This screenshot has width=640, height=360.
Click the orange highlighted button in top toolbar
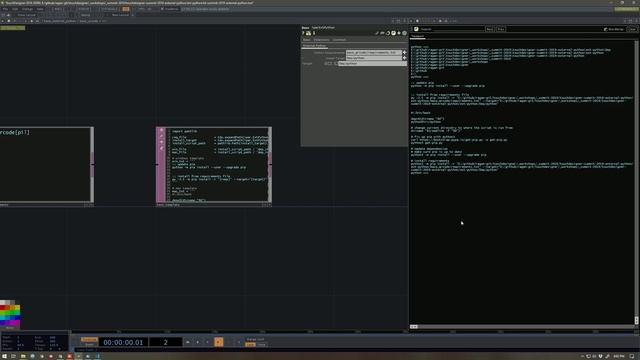click(x=126, y=9)
